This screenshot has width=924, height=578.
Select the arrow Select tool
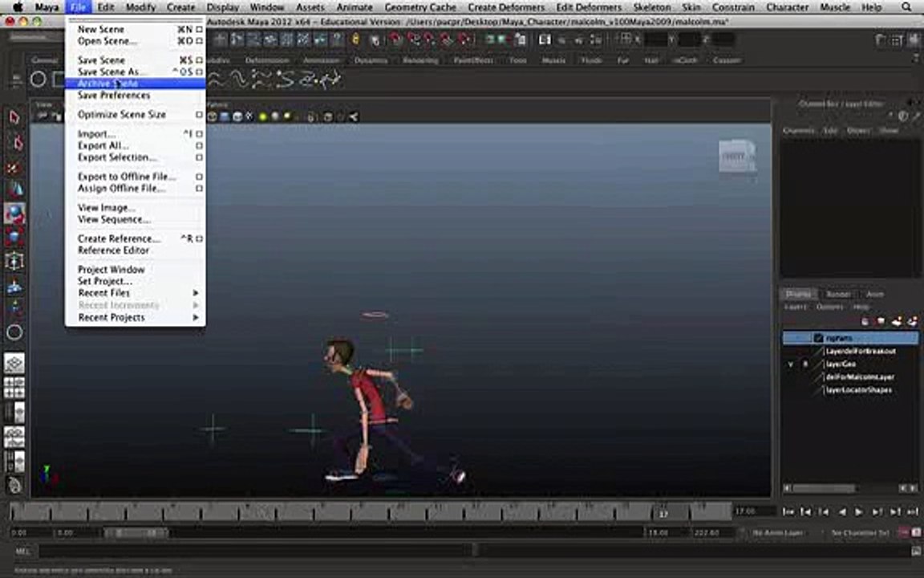pyautogui.click(x=14, y=117)
